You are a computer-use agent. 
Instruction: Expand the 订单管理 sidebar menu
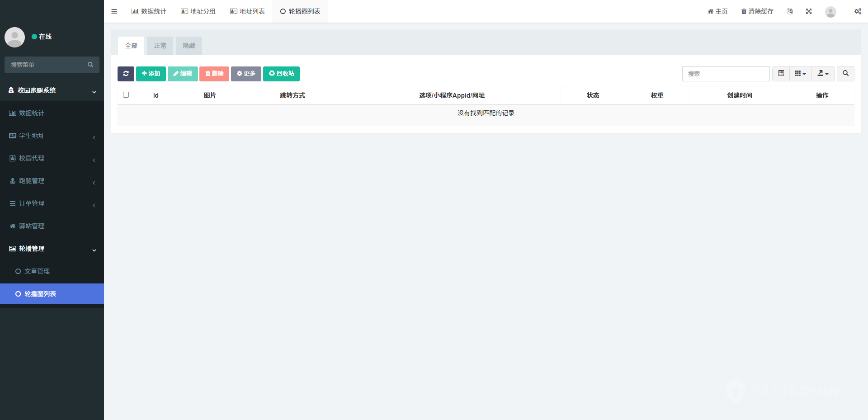tap(52, 203)
